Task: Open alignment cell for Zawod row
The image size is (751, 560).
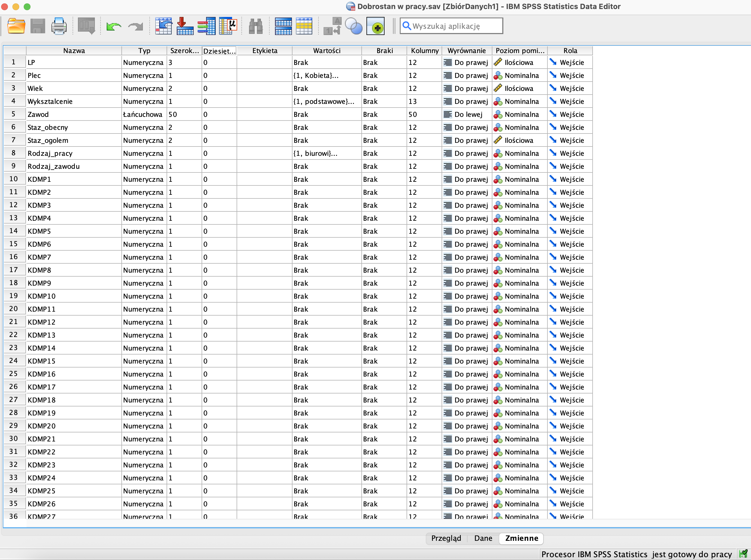Action: (x=467, y=115)
